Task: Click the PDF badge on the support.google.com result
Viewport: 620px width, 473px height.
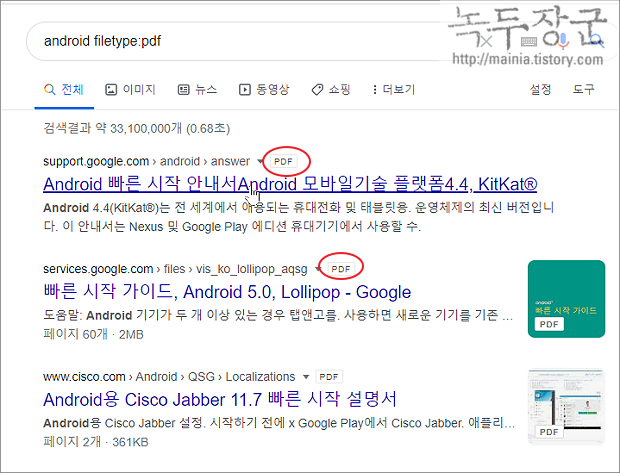Action: pos(284,161)
